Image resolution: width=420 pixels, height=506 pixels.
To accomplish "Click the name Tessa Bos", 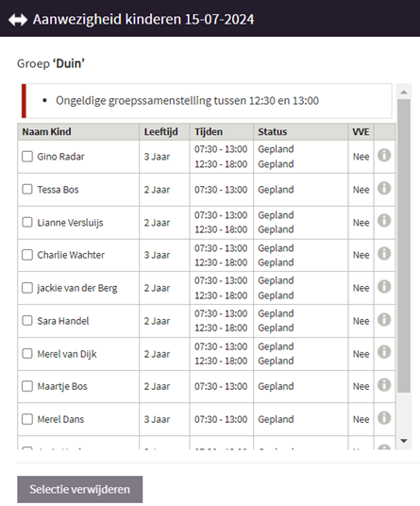I will [x=58, y=190].
